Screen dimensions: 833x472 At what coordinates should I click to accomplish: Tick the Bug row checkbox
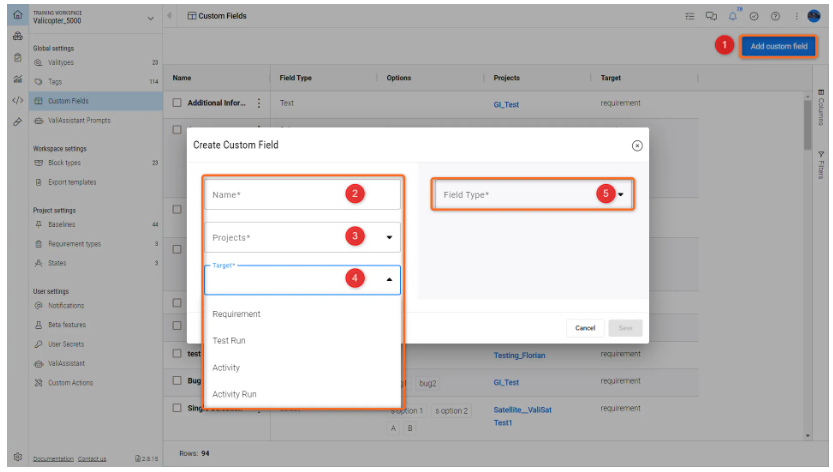click(177, 382)
